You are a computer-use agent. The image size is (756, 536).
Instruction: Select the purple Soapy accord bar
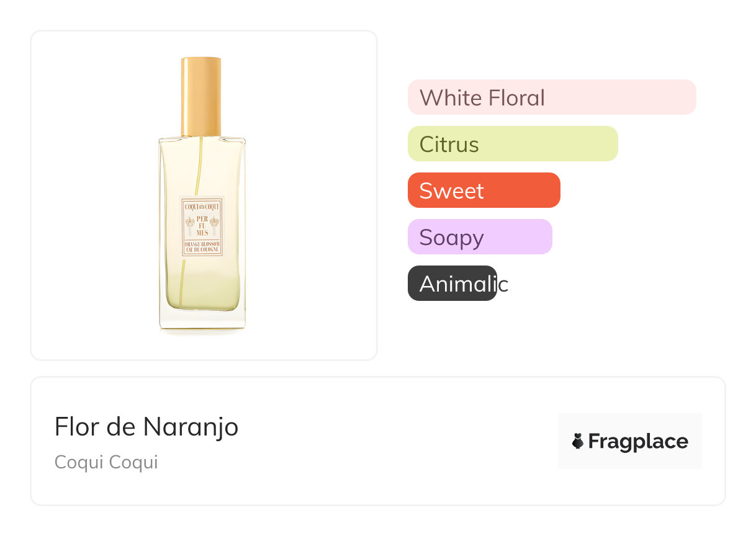[x=479, y=237]
